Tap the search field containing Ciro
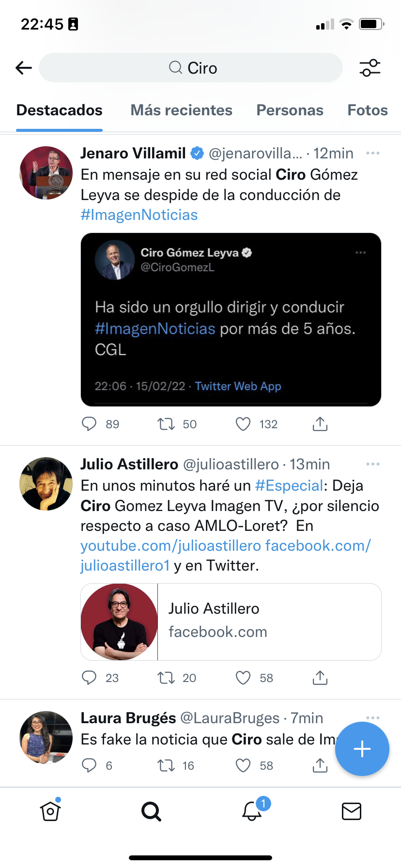This screenshot has width=401, height=868. [191, 68]
